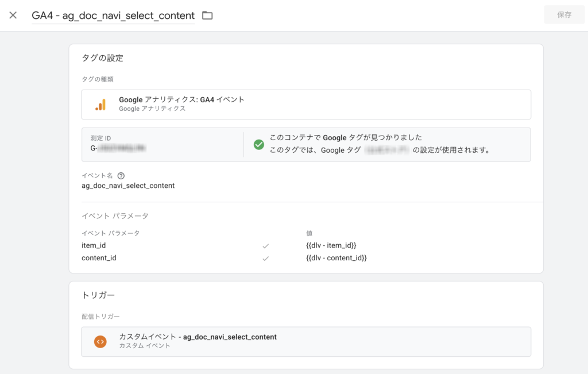Viewport: 588px width, 374px height.
Task: Click the folder icon beside the tag name
Action: 207,16
